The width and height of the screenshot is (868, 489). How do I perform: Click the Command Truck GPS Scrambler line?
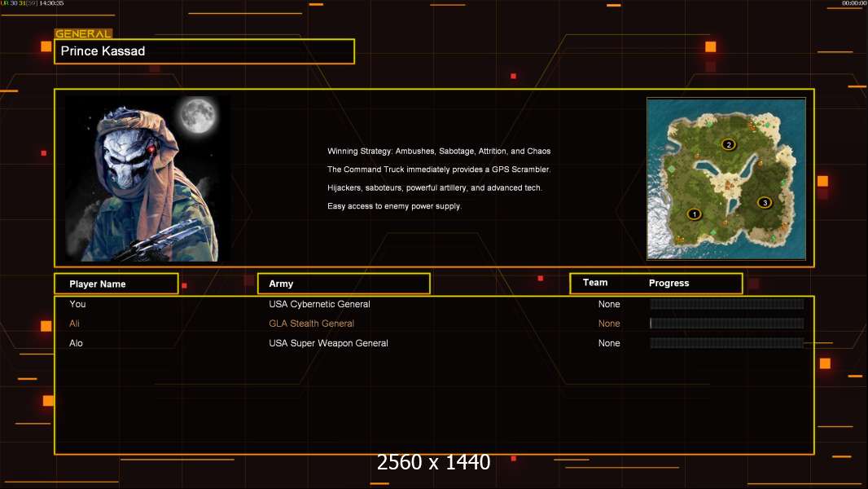pyautogui.click(x=439, y=170)
